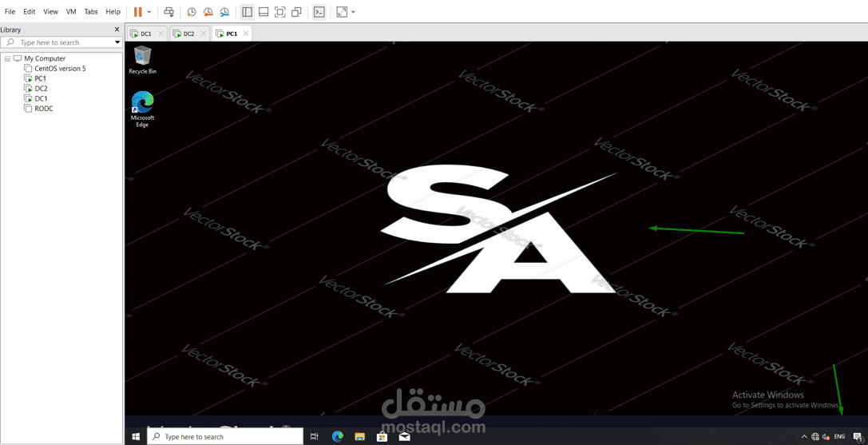Open the View menu
Screen dimensions: 868x445
(50, 11)
